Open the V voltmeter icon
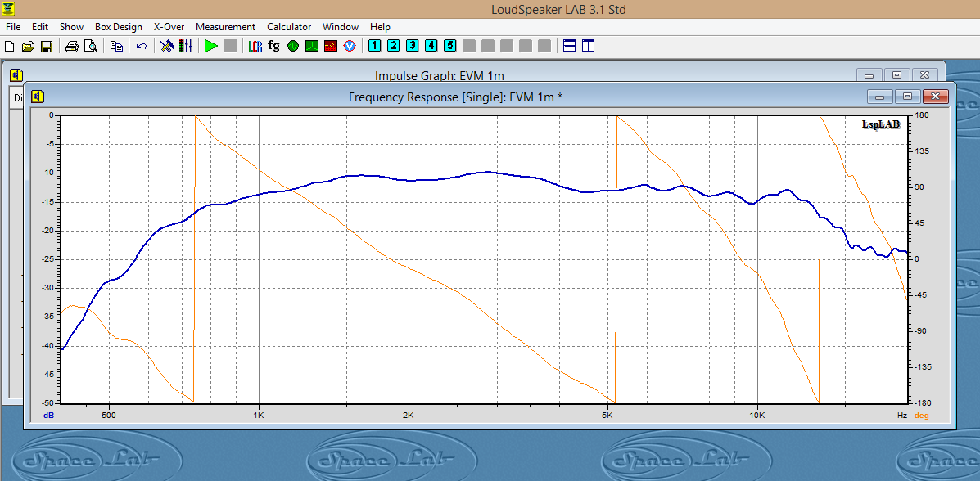The image size is (980, 481). coord(350,47)
